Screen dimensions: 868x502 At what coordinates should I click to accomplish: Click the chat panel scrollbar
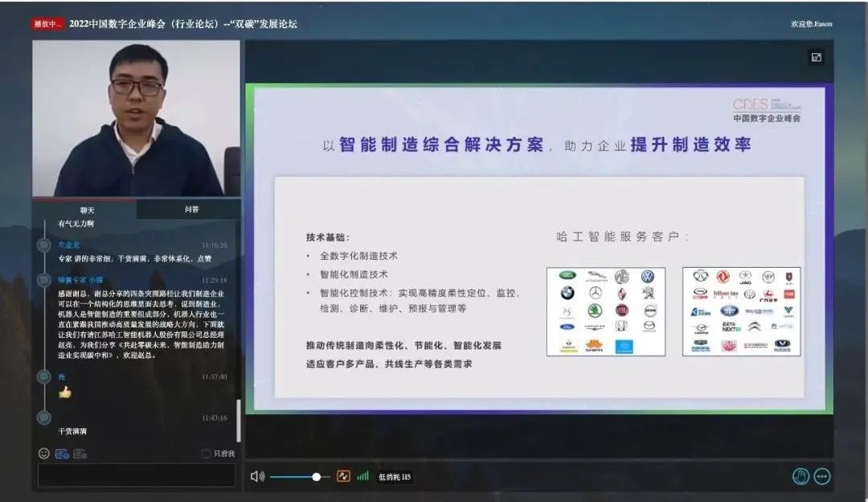point(239,420)
